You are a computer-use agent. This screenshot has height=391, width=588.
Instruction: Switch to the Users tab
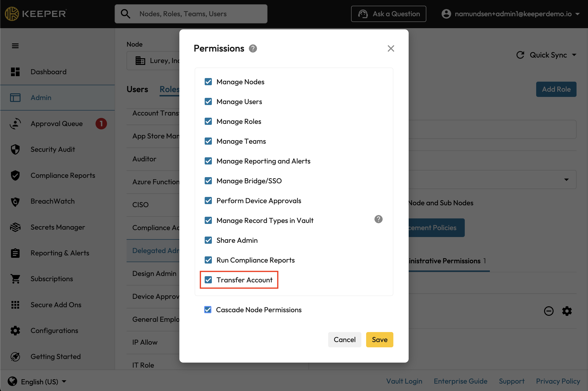tap(137, 89)
